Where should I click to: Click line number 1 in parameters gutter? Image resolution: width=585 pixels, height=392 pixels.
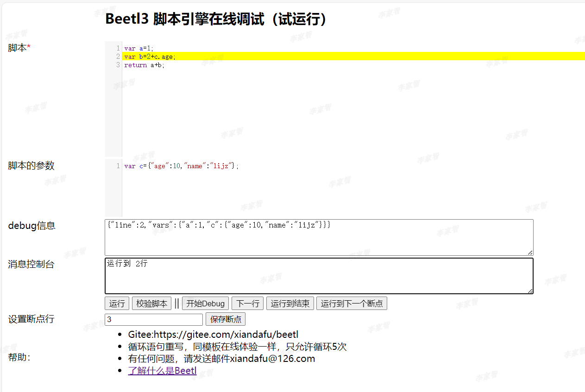(119, 166)
